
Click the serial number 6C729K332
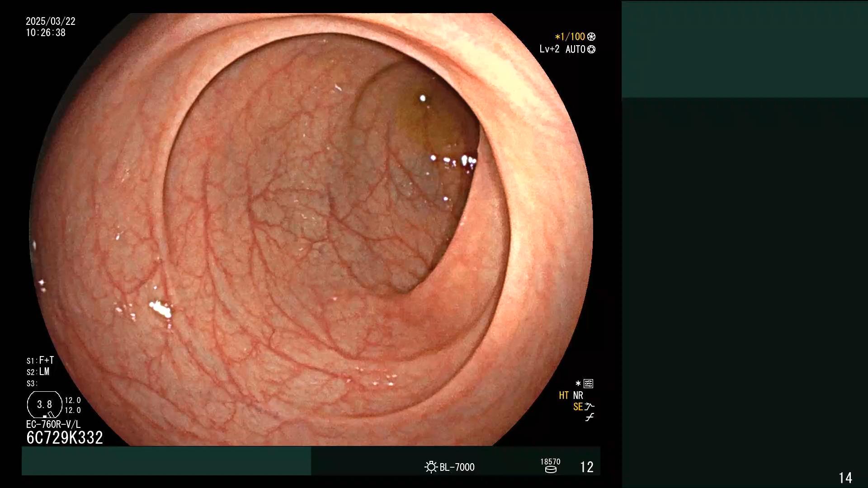click(x=65, y=437)
